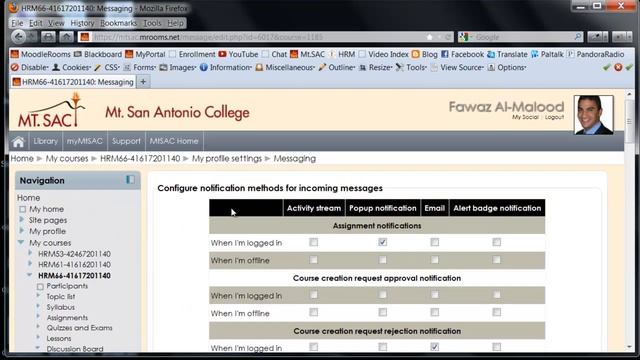640x360 pixels.
Task: Toggle Assignment logged in Alert badge checkbox
Action: pos(496,242)
